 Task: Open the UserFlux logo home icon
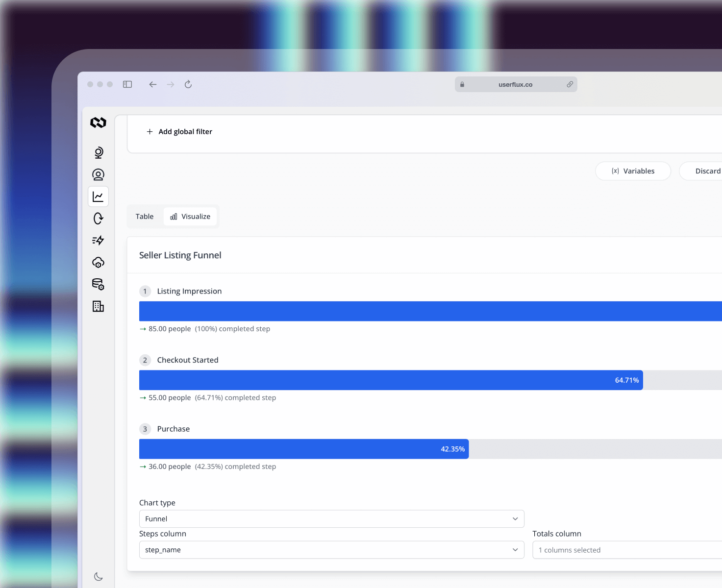[98, 123]
